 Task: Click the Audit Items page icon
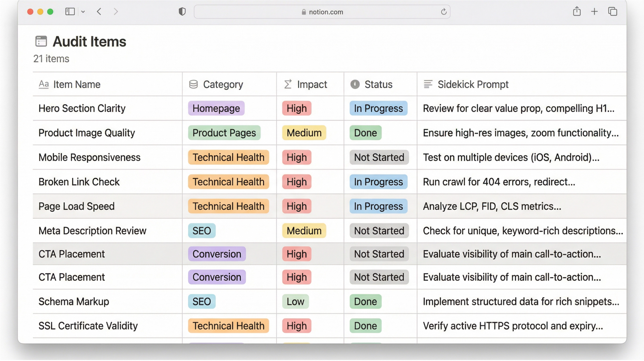coord(41,41)
